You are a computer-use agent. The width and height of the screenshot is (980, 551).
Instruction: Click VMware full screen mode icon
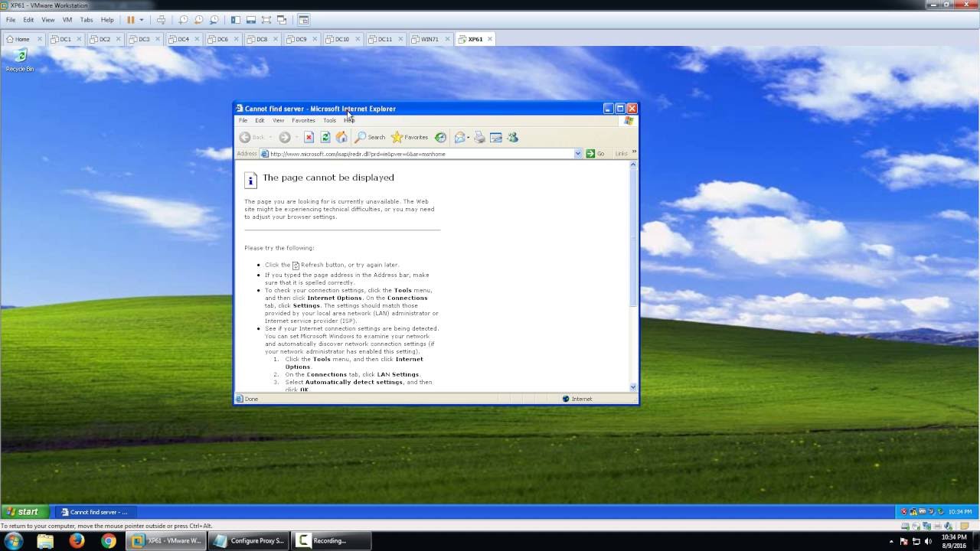click(x=266, y=20)
